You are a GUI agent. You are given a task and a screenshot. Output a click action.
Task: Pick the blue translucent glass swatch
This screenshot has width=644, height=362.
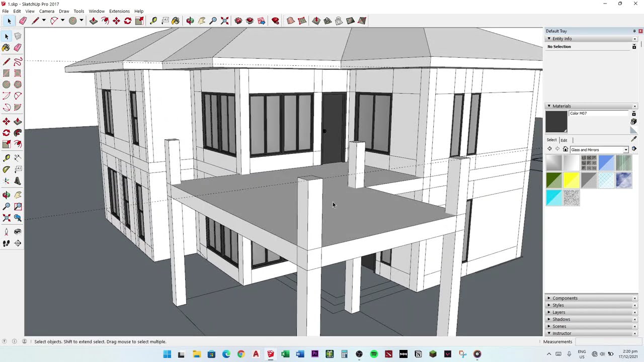coord(606,163)
